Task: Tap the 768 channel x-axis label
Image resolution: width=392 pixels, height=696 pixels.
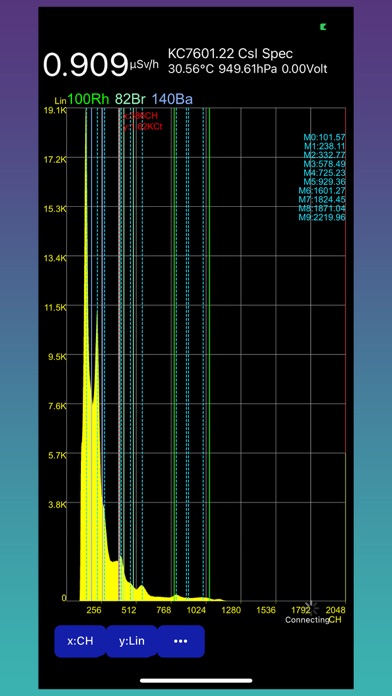Action: (x=164, y=610)
